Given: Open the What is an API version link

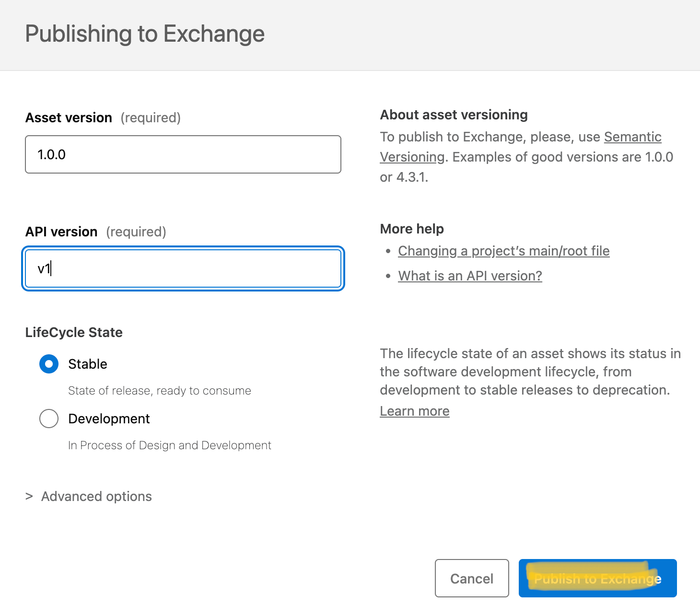Looking at the screenshot, I should 469,276.
